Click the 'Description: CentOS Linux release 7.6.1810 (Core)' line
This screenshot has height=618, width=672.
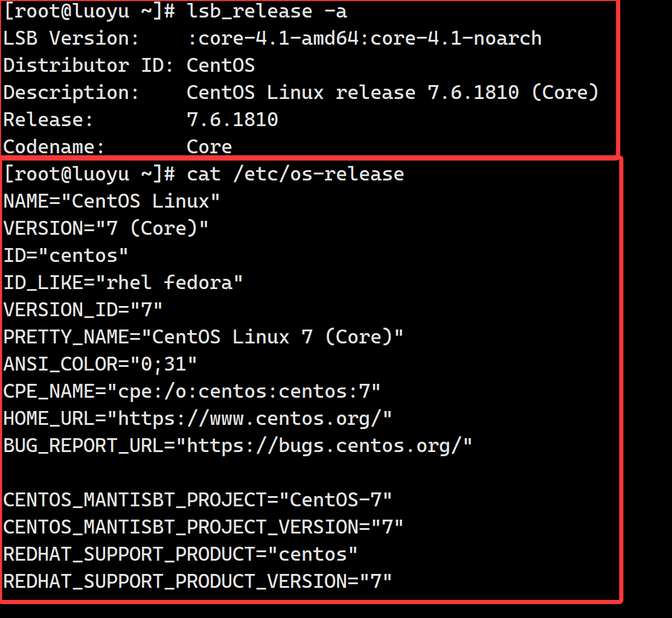(x=301, y=93)
